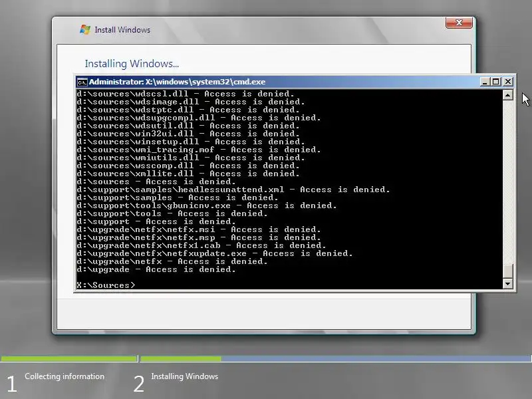
Task: Click the Installing Windows progress bar
Action: coord(336,358)
